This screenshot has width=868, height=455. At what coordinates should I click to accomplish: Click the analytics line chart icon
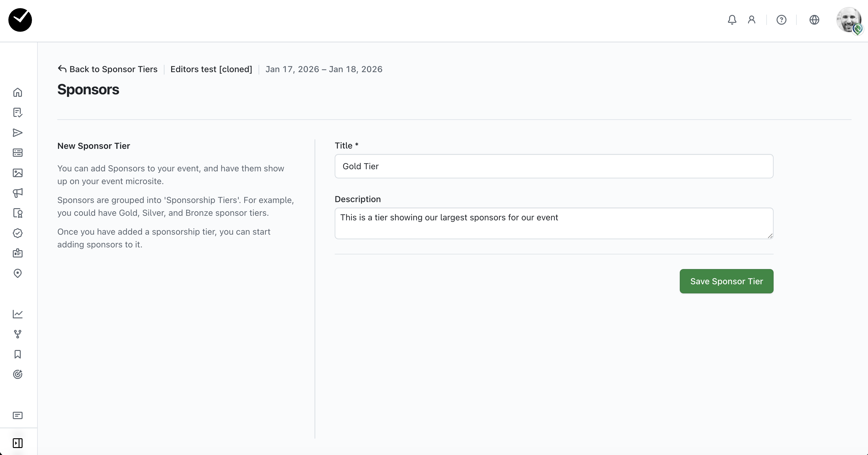(x=18, y=314)
